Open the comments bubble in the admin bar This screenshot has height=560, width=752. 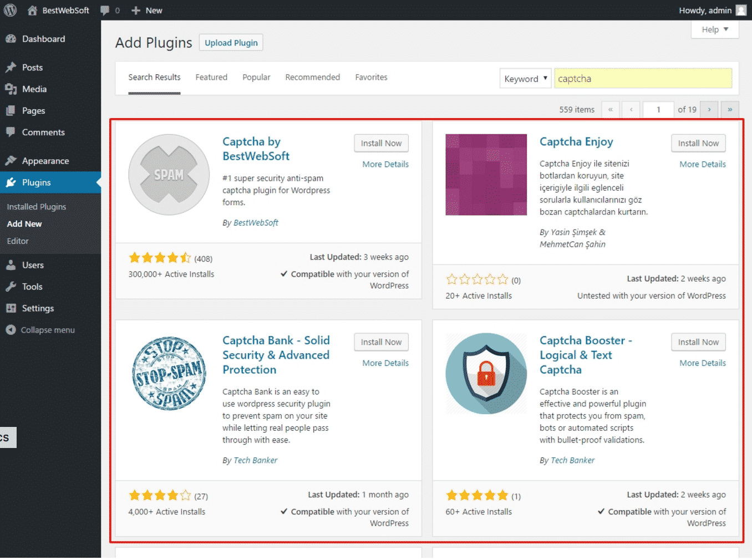click(105, 10)
